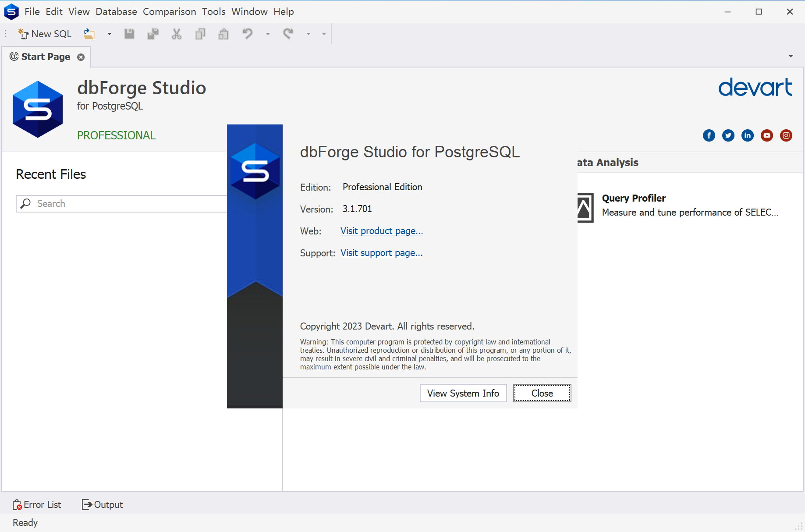Select the Start Page tab

pyautogui.click(x=46, y=57)
